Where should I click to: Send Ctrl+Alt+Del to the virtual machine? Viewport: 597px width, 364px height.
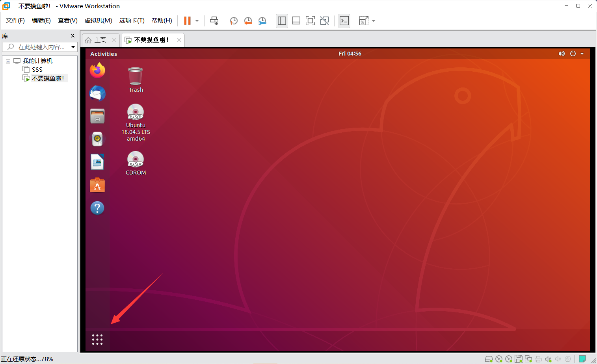tap(214, 20)
